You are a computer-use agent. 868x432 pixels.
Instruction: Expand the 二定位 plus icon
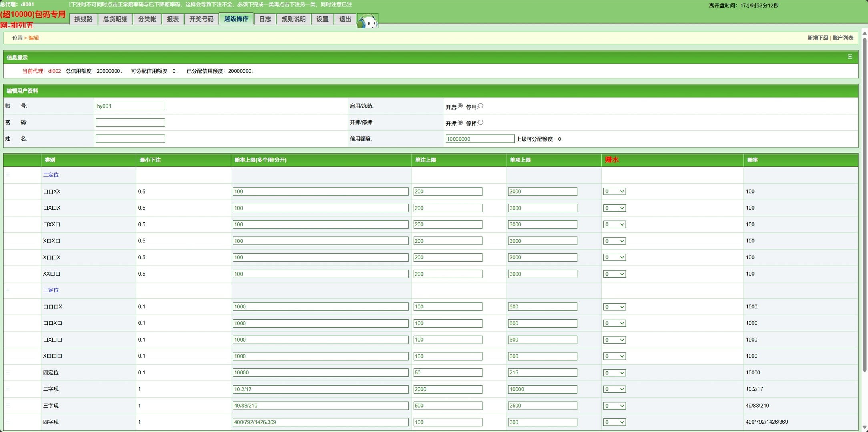8,175
